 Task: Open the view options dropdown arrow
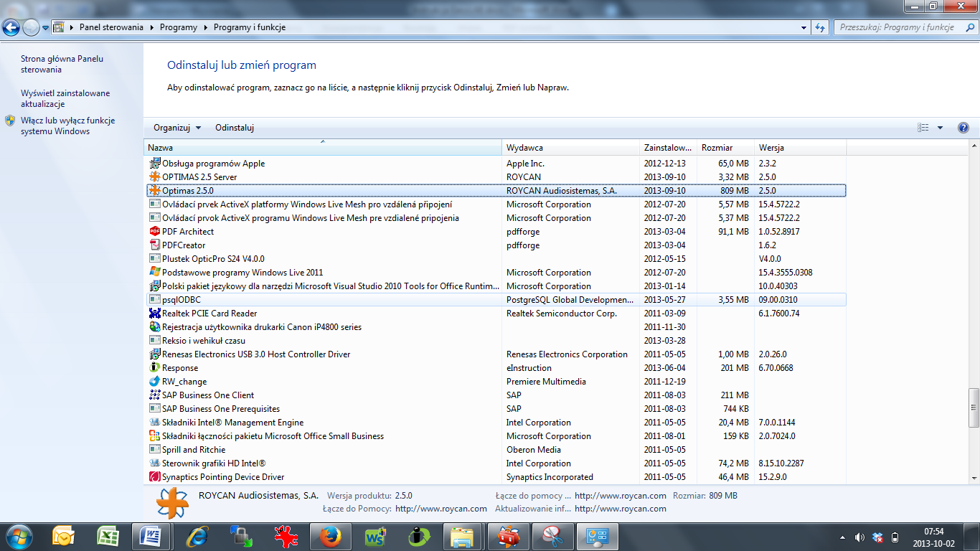[x=940, y=128]
